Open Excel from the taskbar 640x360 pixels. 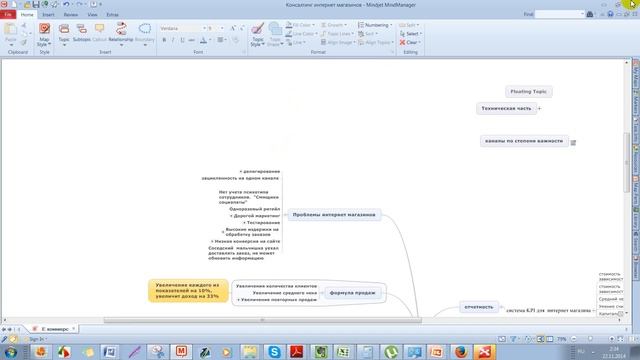point(344,352)
